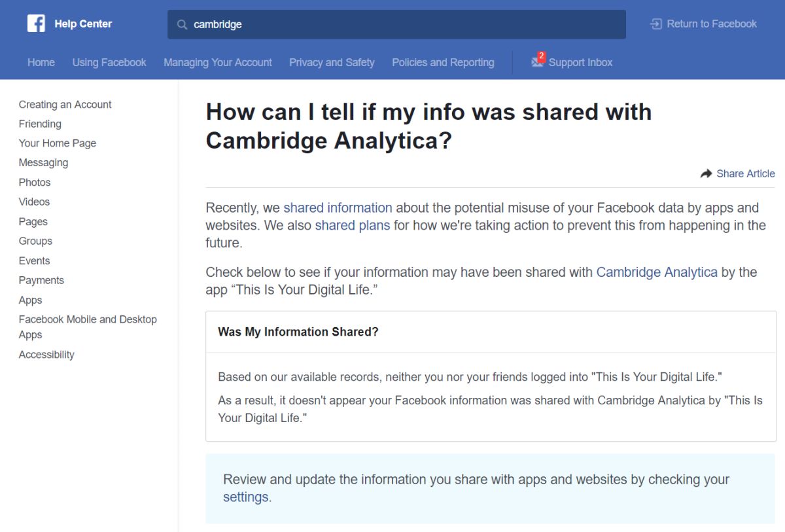Click the Return to Facebook arrow icon
785x532 pixels.
click(x=655, y=24)
